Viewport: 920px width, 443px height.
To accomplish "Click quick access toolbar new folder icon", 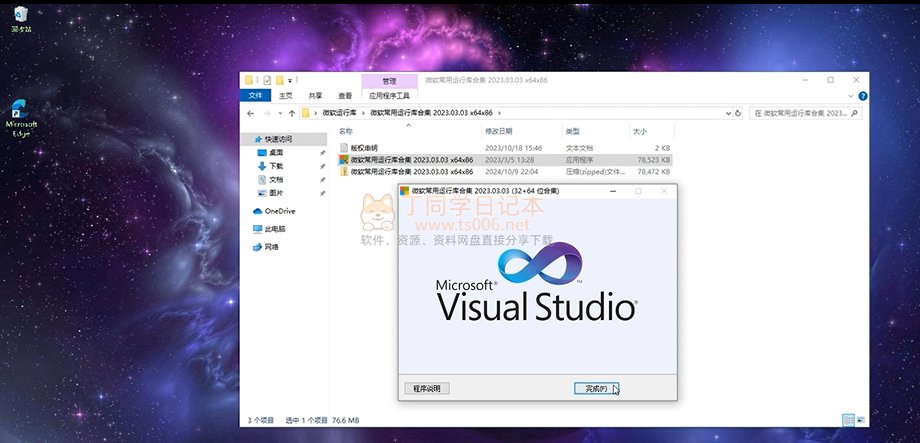I will coord(279,80).
